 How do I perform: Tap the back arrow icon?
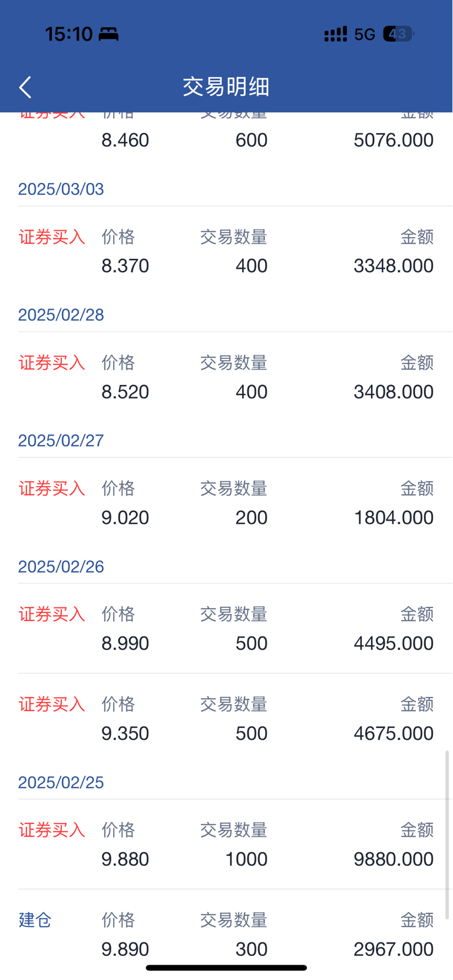25,87
